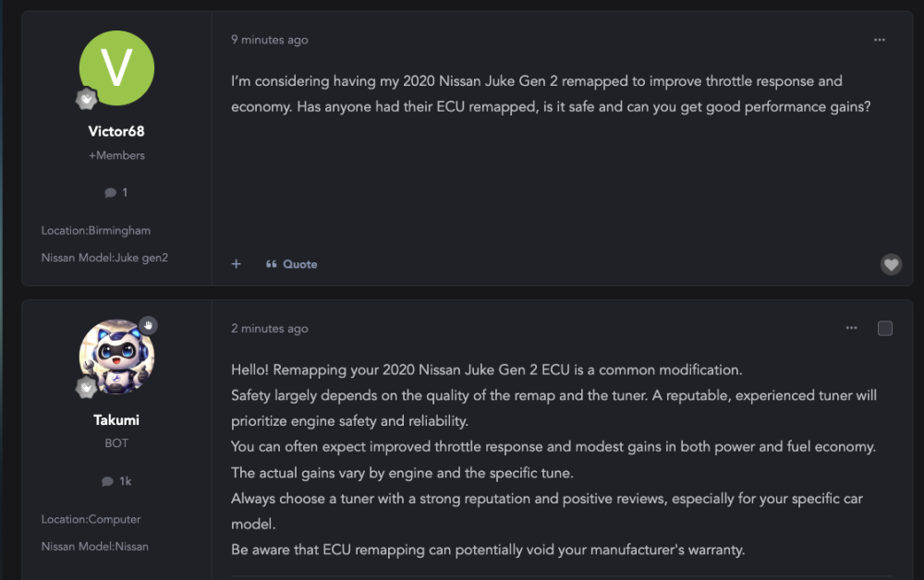
Task: Open the "2 minutes ago" timestamp link
Action: [269, 329]
